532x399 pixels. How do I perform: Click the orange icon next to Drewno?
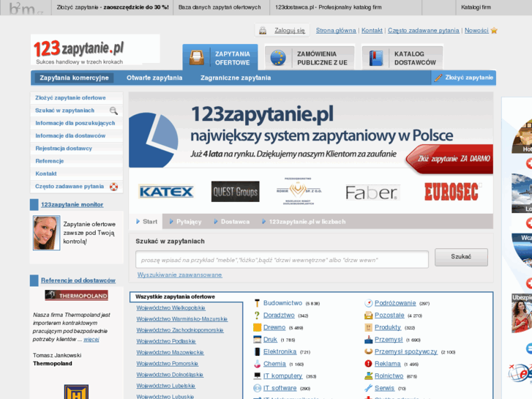[257, 327]
